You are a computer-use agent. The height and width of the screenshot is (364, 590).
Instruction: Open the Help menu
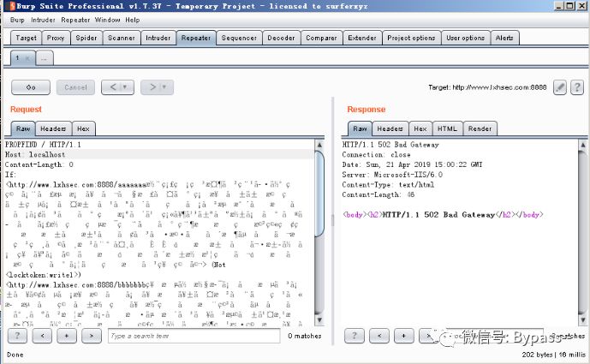coord(133,20)
